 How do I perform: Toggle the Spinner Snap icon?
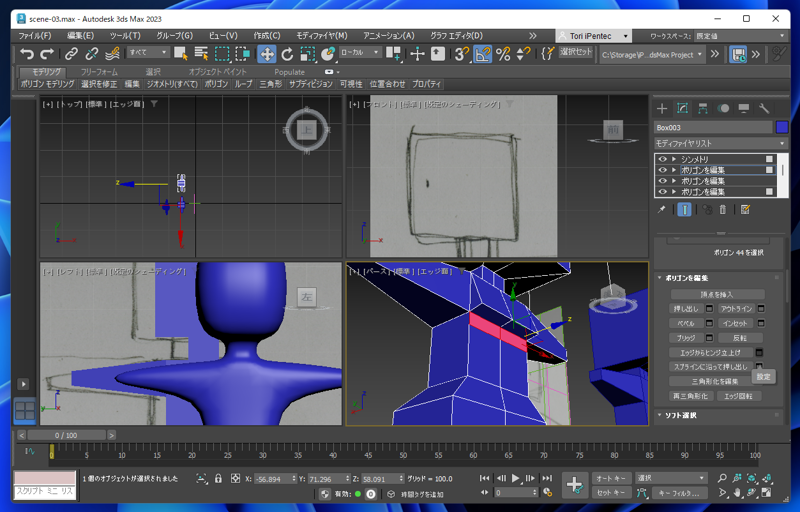(523, 54)
